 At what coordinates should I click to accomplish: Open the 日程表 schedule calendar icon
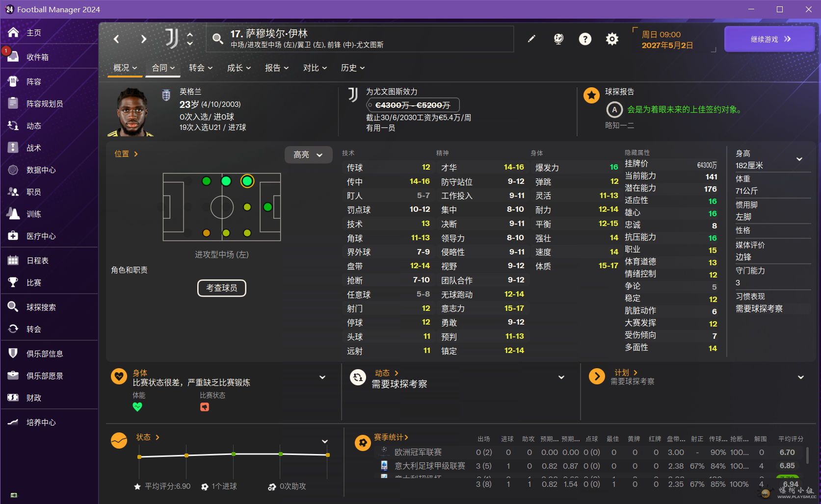click(13, 260)
